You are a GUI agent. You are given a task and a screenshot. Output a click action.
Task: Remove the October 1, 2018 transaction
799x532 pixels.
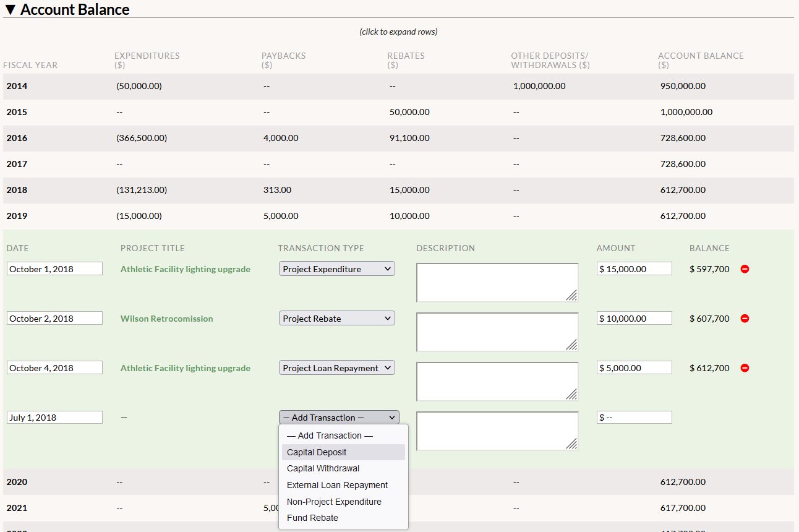pyautogui.click(x=745, y=269)
